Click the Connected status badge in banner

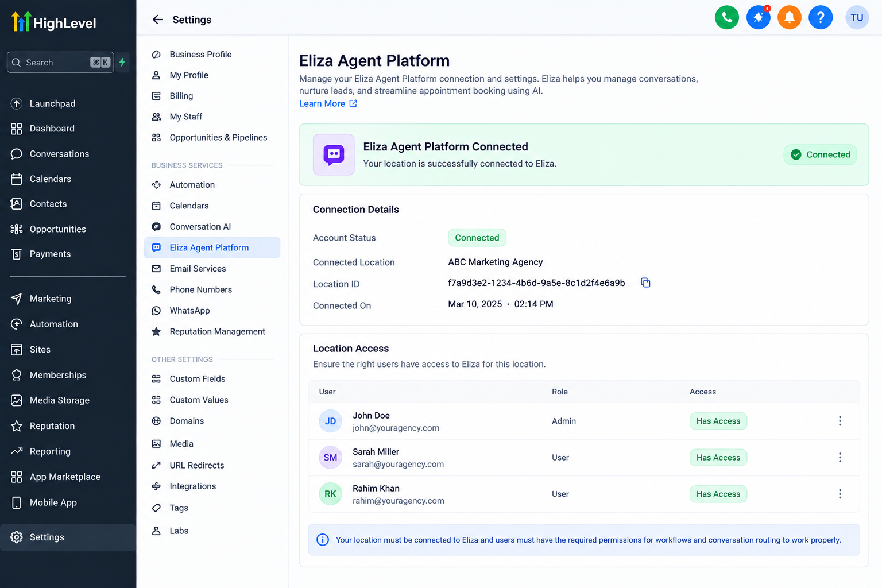[x=821, y=154]
